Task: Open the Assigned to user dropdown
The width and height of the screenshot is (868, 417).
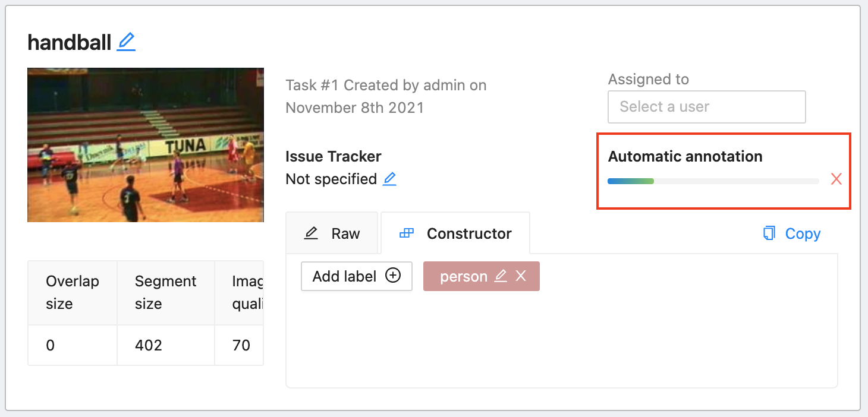Action: click(706, 107)
